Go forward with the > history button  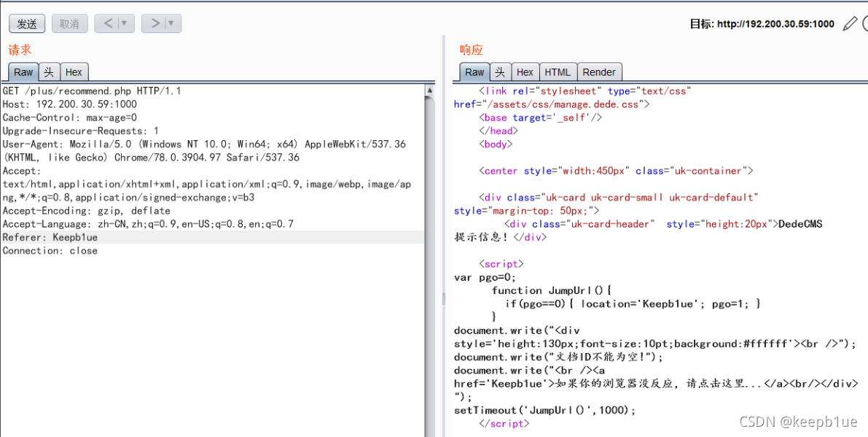[155, 23]
